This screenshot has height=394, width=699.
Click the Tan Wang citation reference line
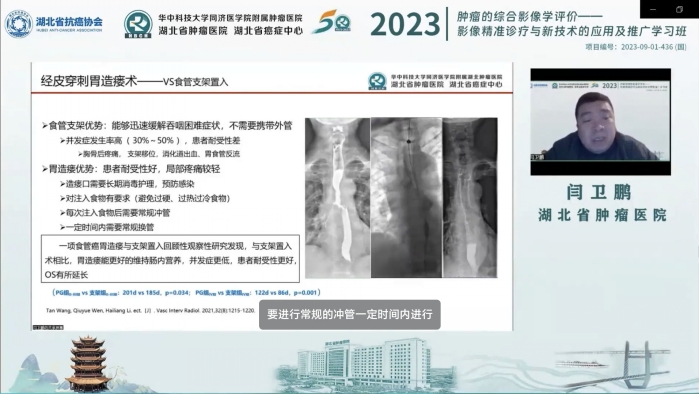pyautogui.click(x=150, y=311)
